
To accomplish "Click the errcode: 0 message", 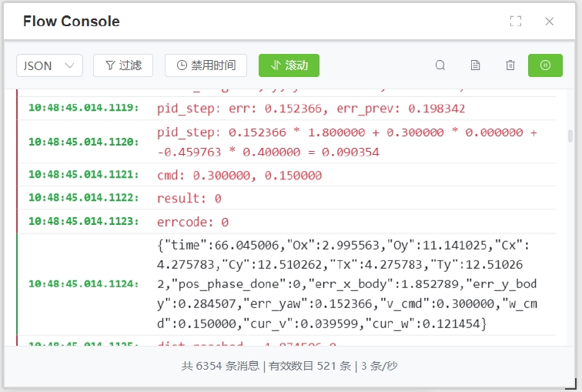I will tap(192, 222).
